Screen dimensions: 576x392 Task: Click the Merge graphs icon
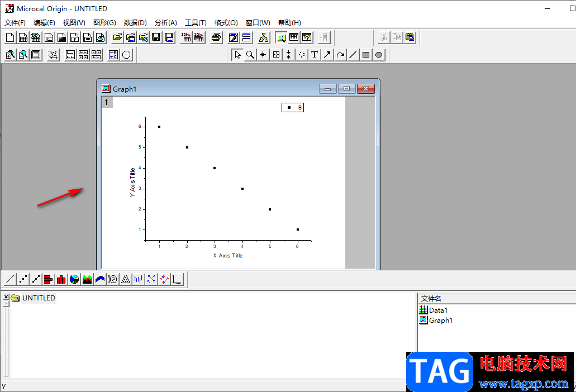[96, 55]
